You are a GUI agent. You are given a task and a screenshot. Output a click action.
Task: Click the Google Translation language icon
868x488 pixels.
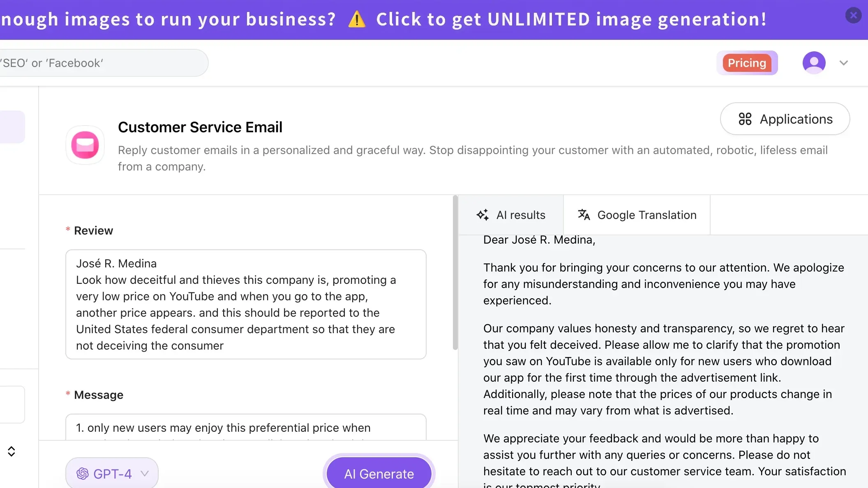[x=584, y=215]
